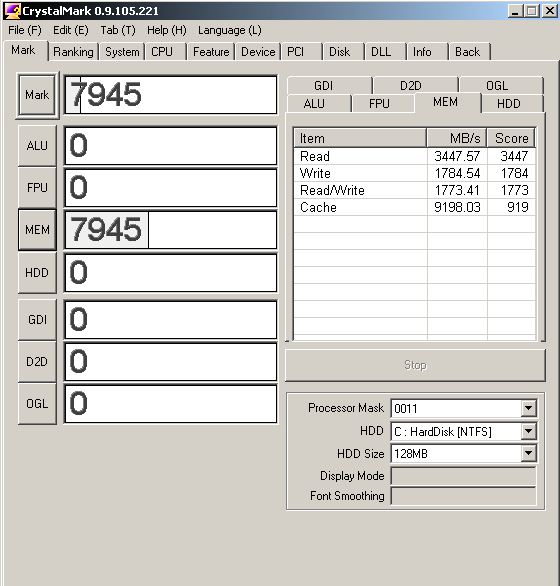Select the Read row in results
The image size is (560, 586).
415,156
